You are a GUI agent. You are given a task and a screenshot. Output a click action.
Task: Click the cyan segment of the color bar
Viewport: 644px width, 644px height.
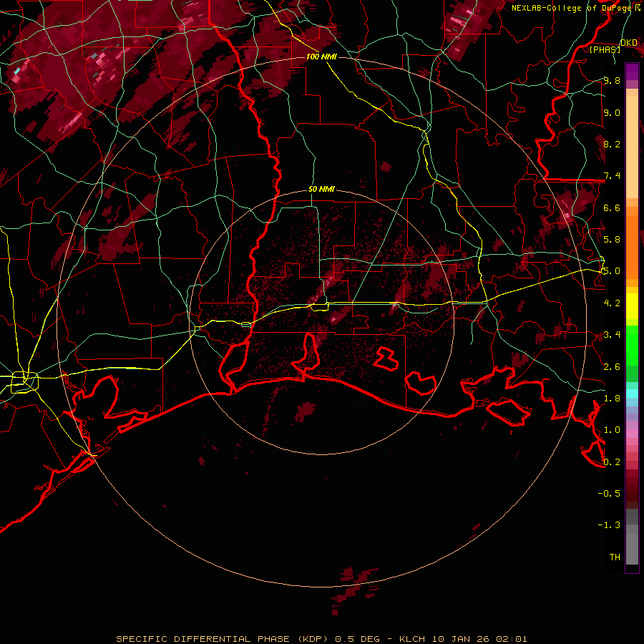click(632, 393)
